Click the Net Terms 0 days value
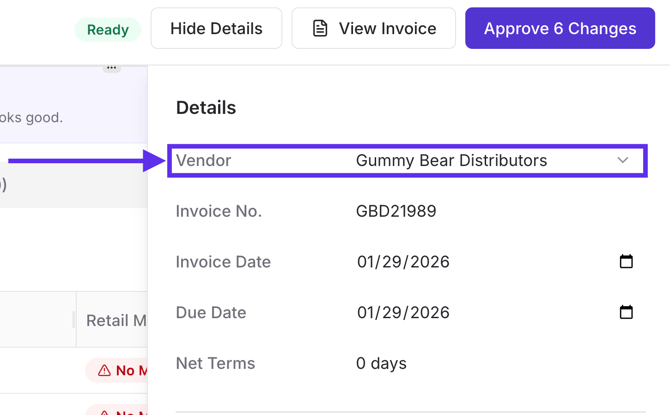The width and height of the screenshot is (670, 415). tap(381, 363)
